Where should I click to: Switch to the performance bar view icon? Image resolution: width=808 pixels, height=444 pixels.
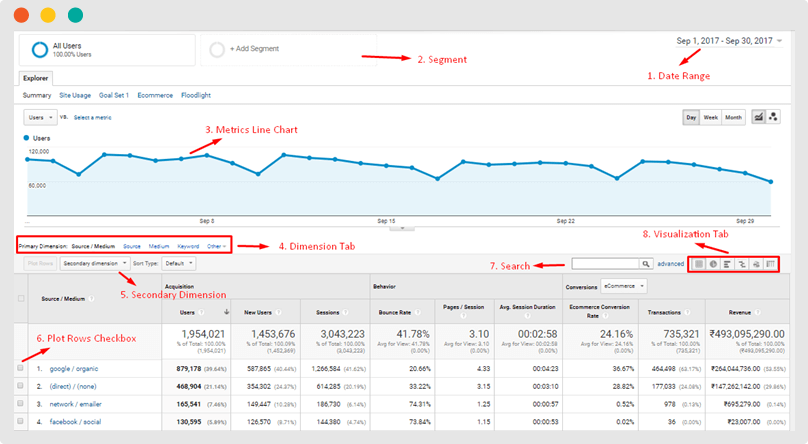727,264
